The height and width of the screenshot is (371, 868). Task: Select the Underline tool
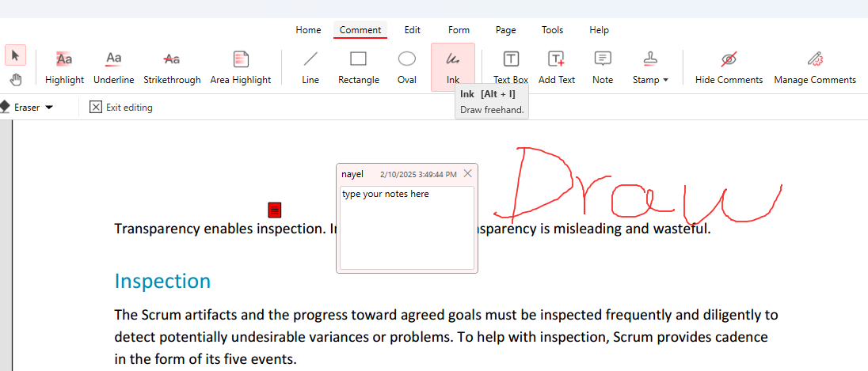click(x=113, y=67)
